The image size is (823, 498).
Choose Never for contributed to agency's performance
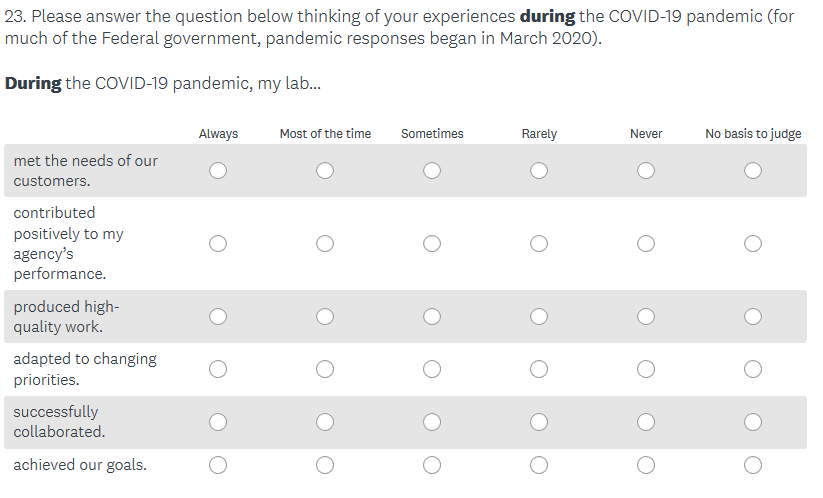coord(646,243)
